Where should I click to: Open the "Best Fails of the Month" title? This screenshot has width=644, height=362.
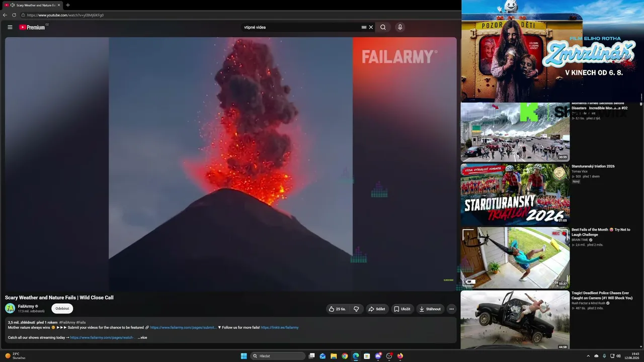600,232
